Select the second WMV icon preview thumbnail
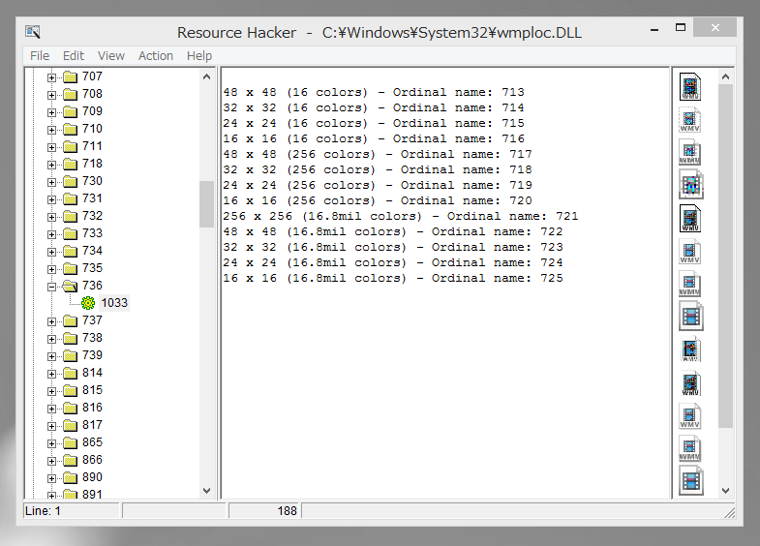Image resolution: width=760 pixels, height=546 pixels. point(690,120)
